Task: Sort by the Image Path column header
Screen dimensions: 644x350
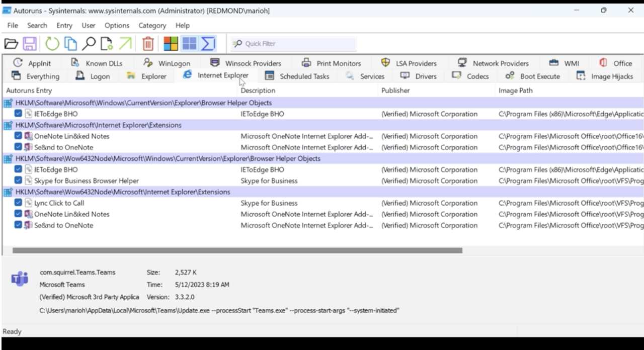Action: [x=569, y=91]
